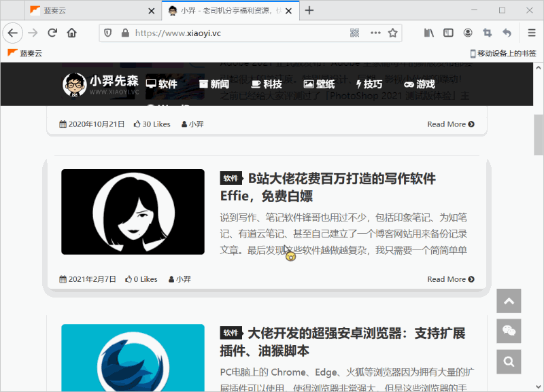Click the date 2021年2月7日
The image size is (544, 392).
tap(88, 279)
